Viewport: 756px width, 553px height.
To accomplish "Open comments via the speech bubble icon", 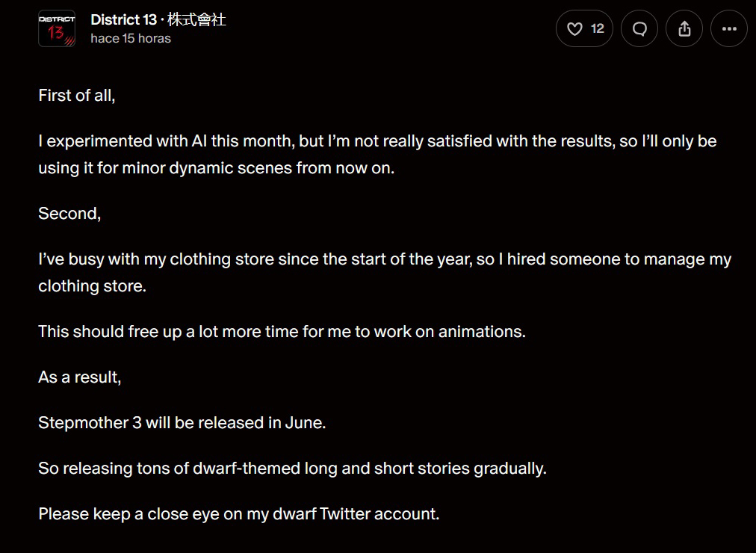I will (639, 29).
